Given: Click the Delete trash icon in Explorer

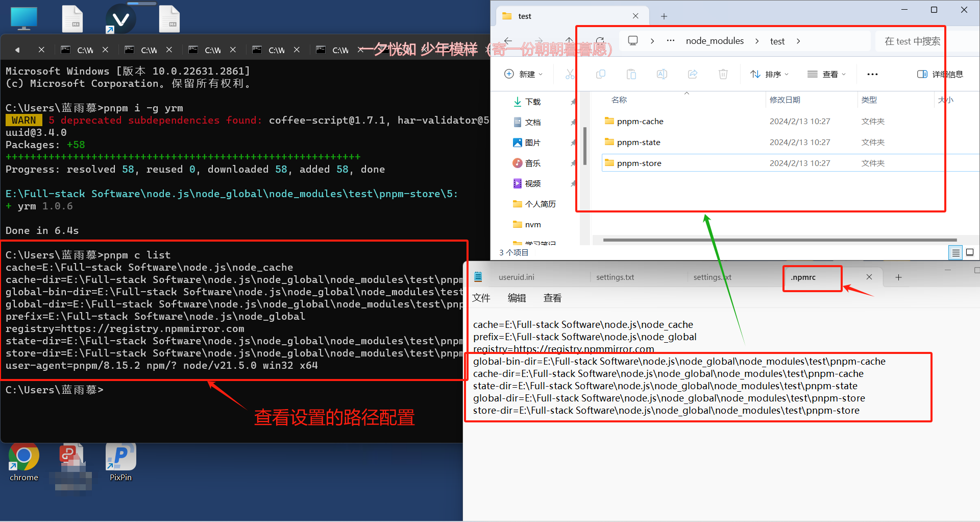Looking at the screenshot, I should pos(723,74).
